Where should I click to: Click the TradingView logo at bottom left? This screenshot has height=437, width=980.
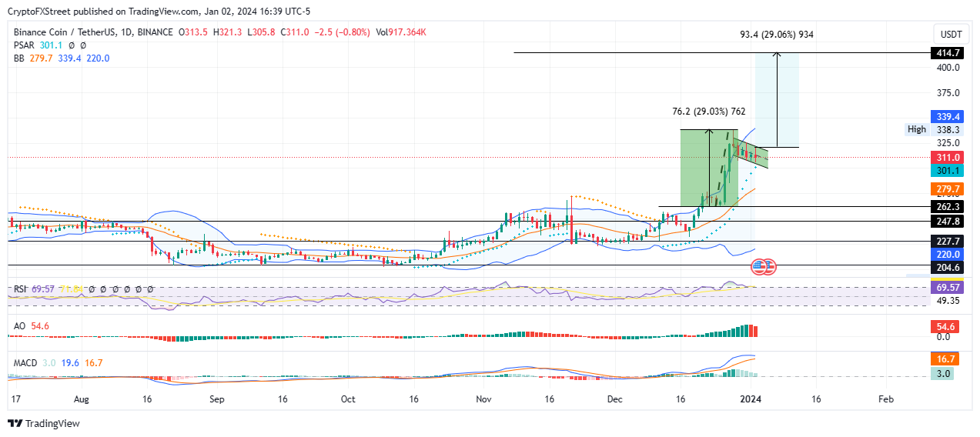[x=43, y=423]
